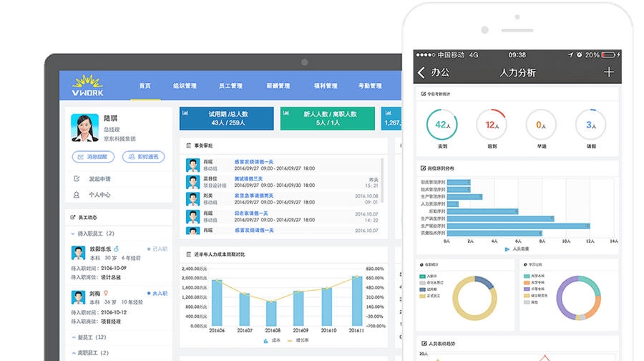644x361 pixels.
Task: Open the 发起申请 link
Action: (x=99, y=179)
